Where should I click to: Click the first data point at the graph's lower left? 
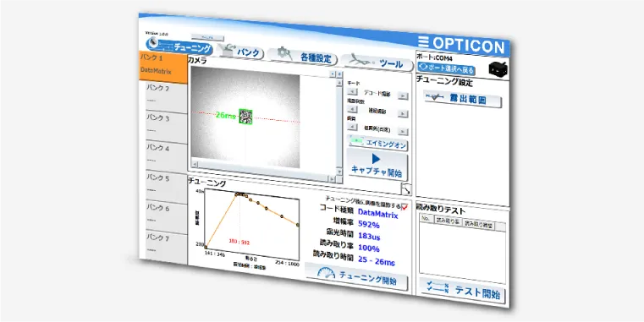point(206,247)
